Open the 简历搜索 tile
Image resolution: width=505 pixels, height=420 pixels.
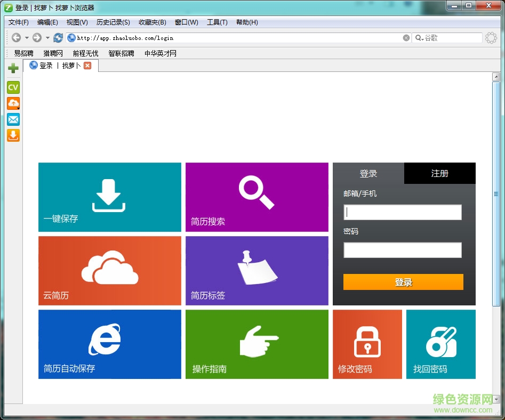pyautogui.click(x=256, y=197)
